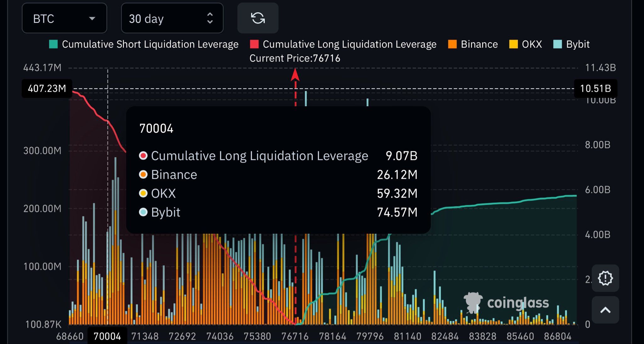
Task: Expand the caret arrow beside BTC
Action: tap(92, 19)
